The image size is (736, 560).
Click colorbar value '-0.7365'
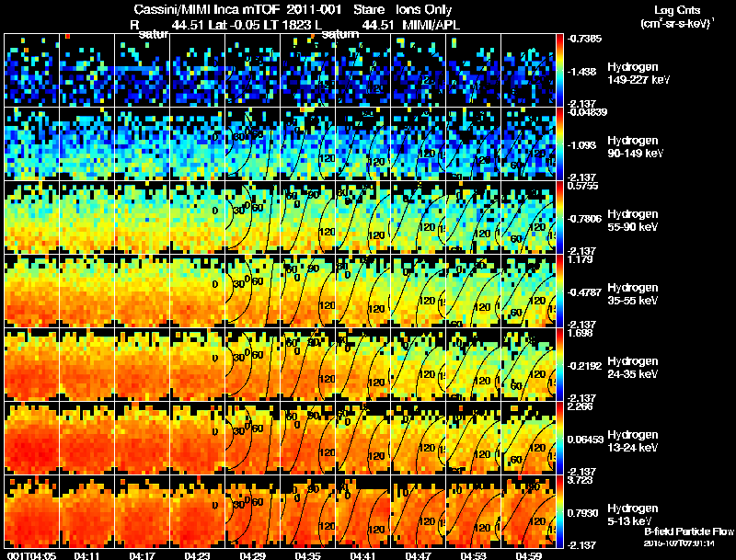584,39
